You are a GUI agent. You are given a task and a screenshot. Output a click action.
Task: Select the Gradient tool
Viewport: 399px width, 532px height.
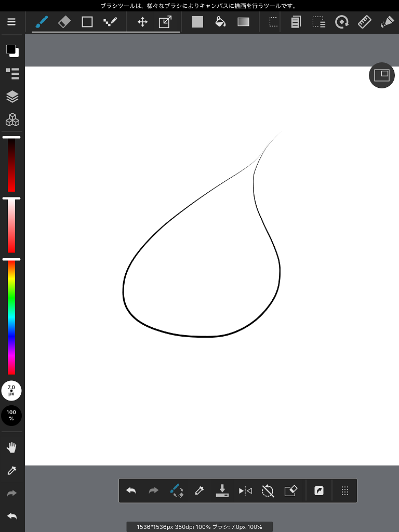[x=243, y=22]
